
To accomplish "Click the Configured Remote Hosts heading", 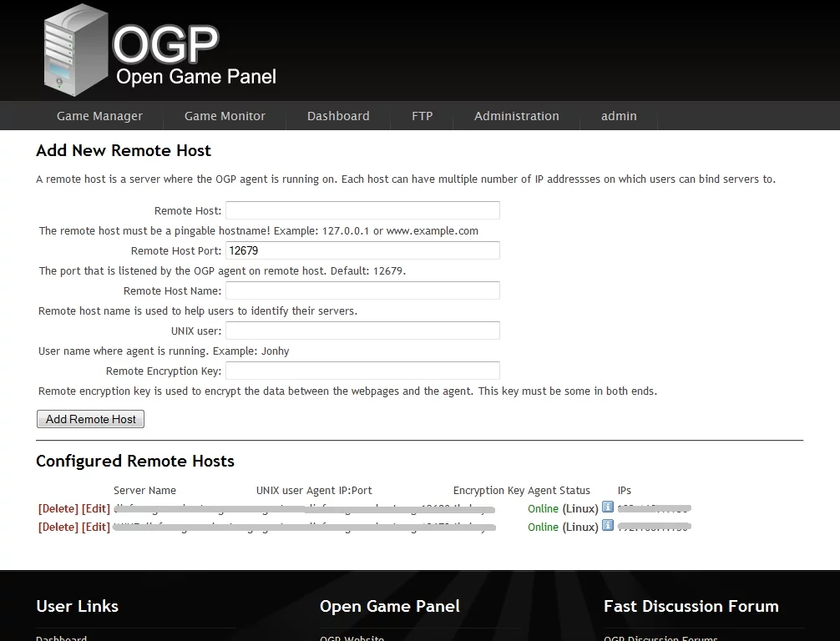I will (x=135, y=461).
